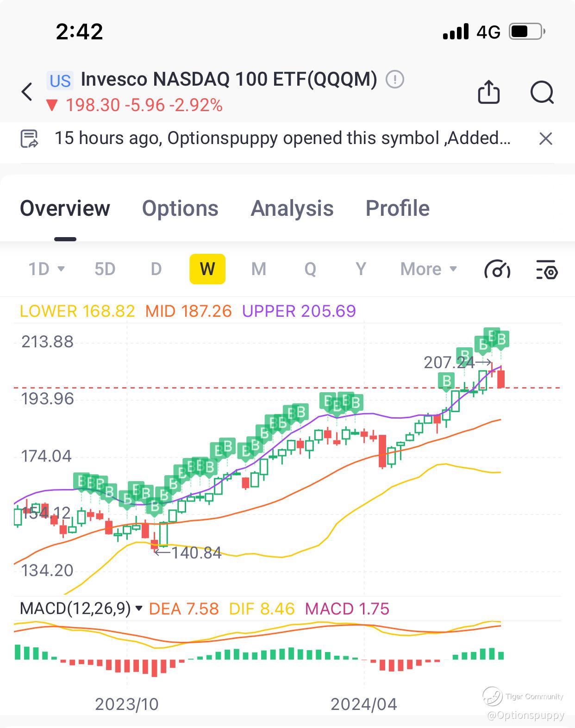Tap the 2023/10 date axis label

point(127,704)
